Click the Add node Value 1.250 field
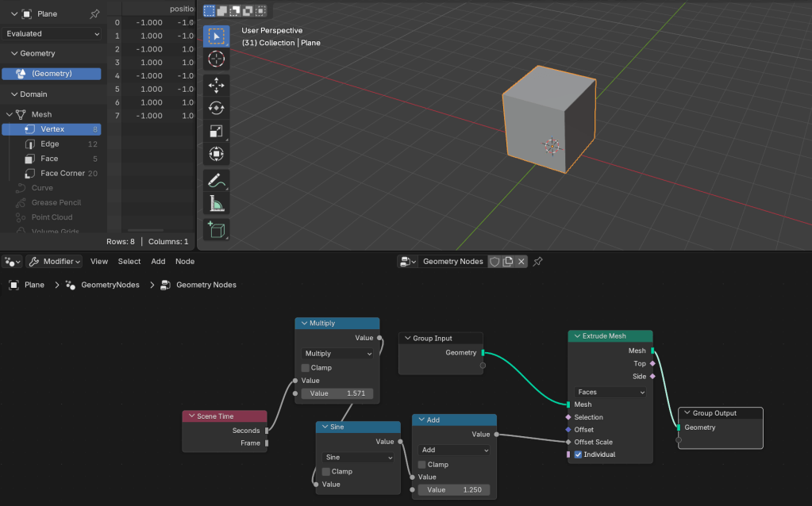Viewport: 812px width, 506px height. point(454,490)
